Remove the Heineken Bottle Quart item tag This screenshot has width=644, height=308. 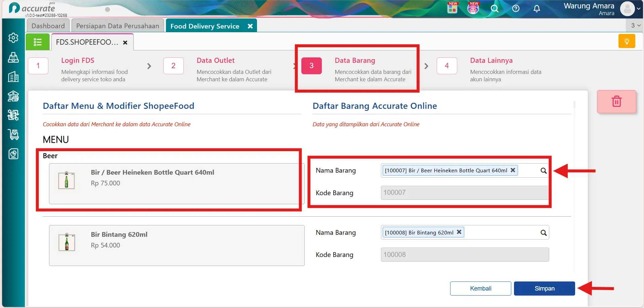[513, 170]
